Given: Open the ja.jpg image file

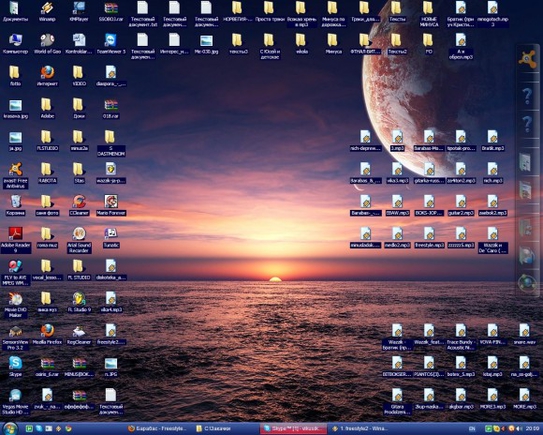Looking at the screenshot, I should coord(15,141).
